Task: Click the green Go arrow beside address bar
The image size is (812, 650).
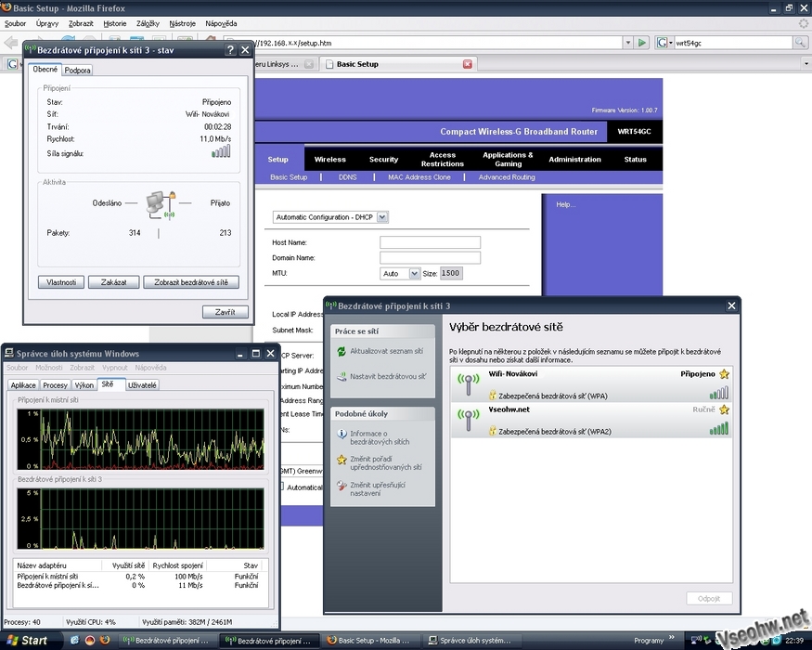Action: tap(642, 43)
